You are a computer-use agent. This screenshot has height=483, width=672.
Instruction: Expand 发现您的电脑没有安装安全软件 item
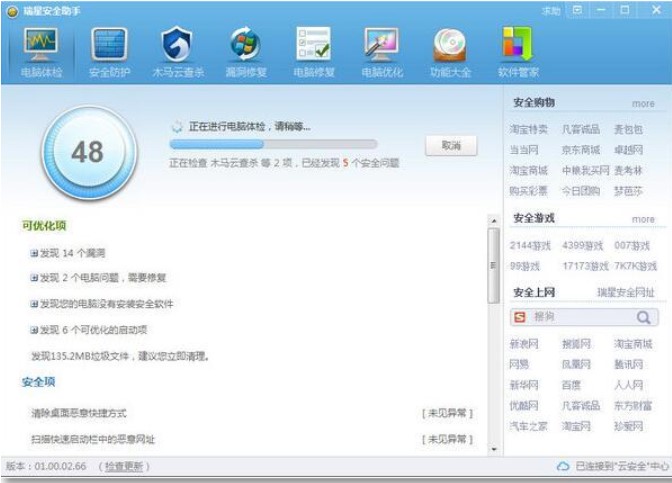[34, 304]
